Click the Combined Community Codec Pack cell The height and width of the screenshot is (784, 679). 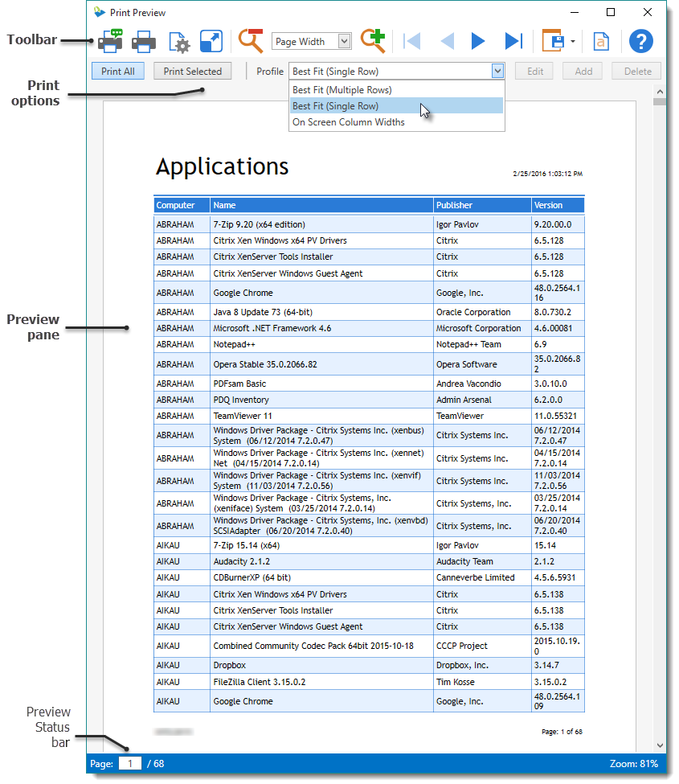321,646
